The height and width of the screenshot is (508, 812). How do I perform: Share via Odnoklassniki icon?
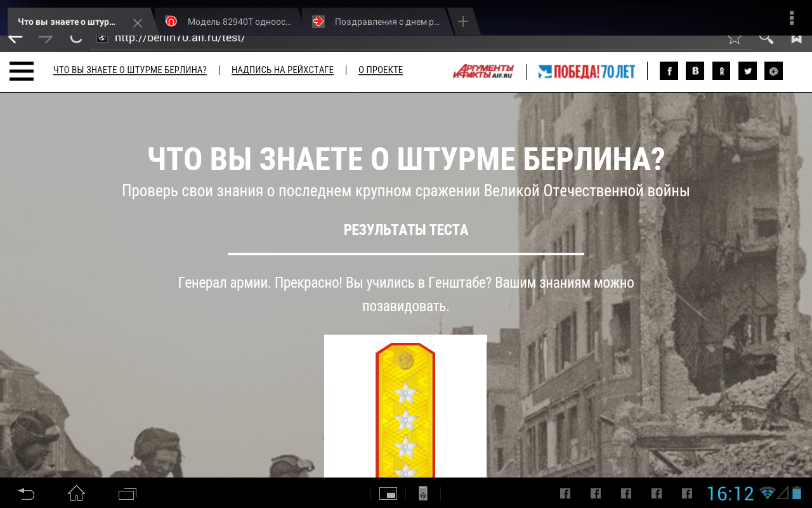pyautogui.click(x=721, y=70)
